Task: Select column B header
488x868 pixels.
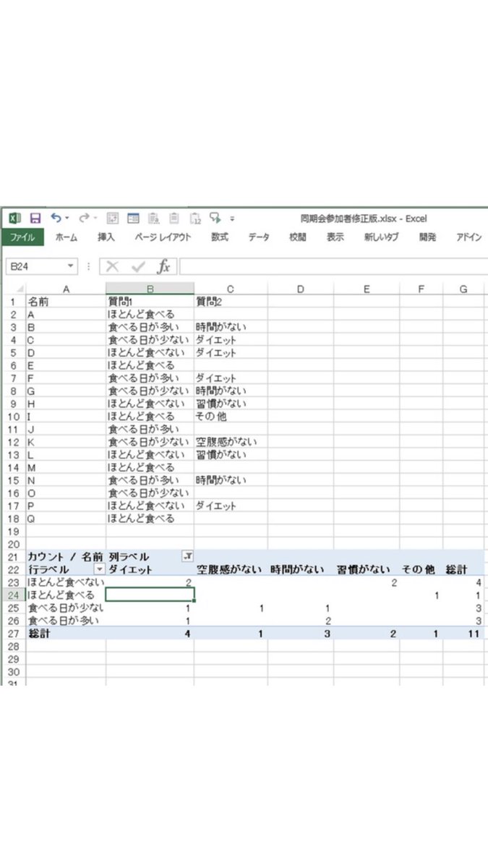Action: (150, 289)
